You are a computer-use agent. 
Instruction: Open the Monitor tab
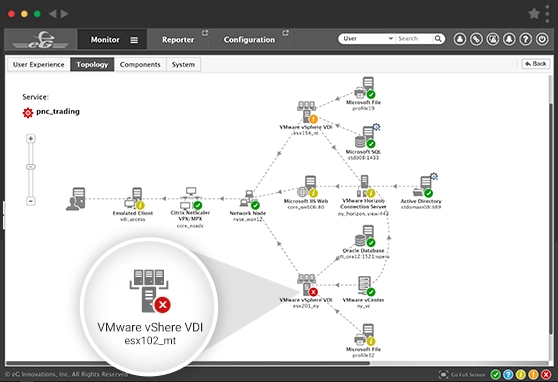click(112, 40)
